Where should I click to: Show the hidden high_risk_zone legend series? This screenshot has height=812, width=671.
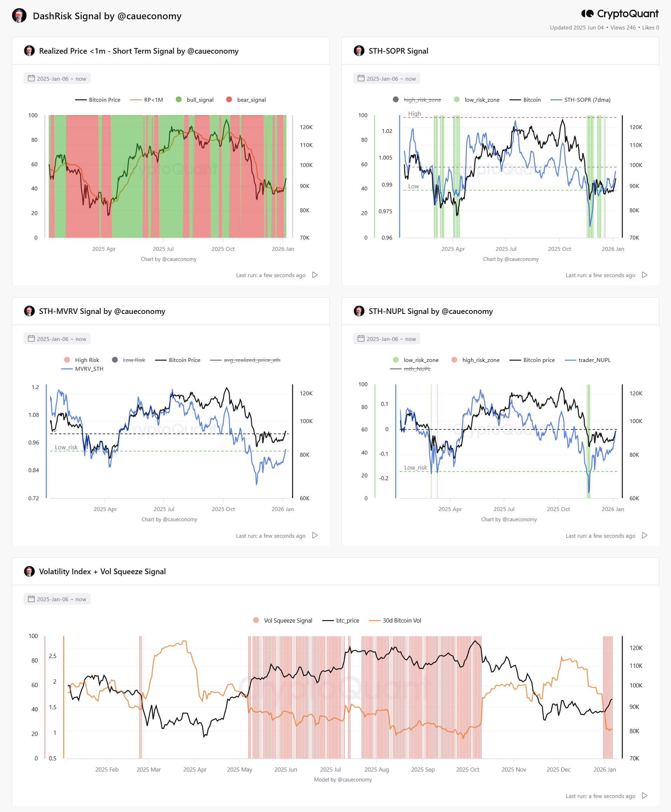[417, 100]
